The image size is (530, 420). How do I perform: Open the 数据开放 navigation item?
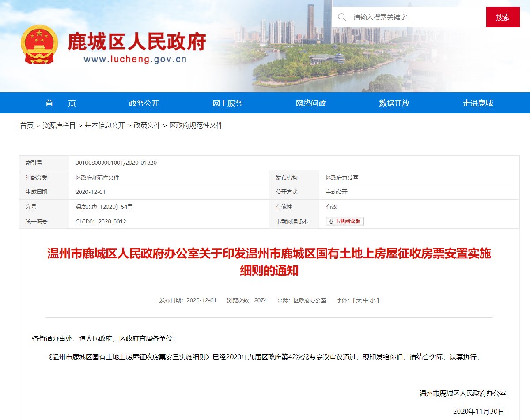pos(394,103)
